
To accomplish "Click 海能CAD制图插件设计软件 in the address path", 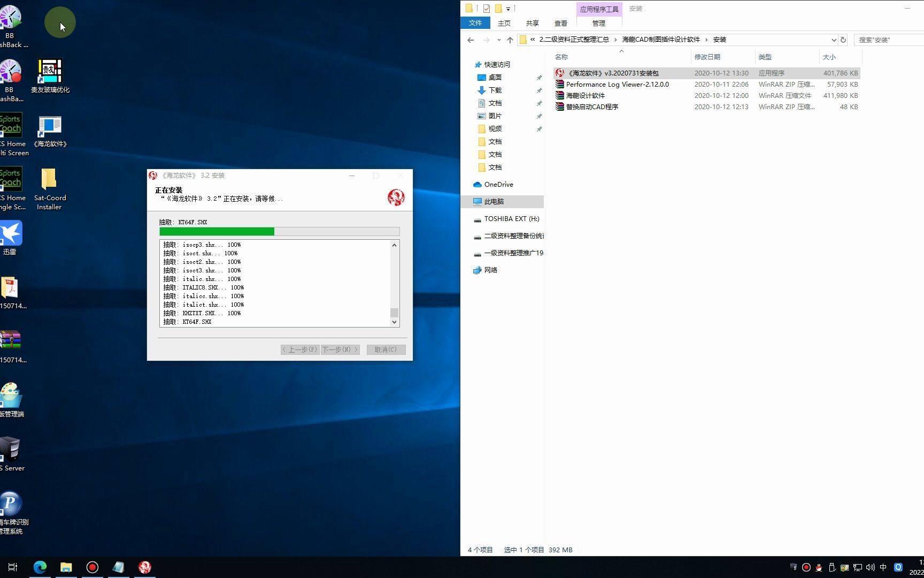I will point(661,40).
